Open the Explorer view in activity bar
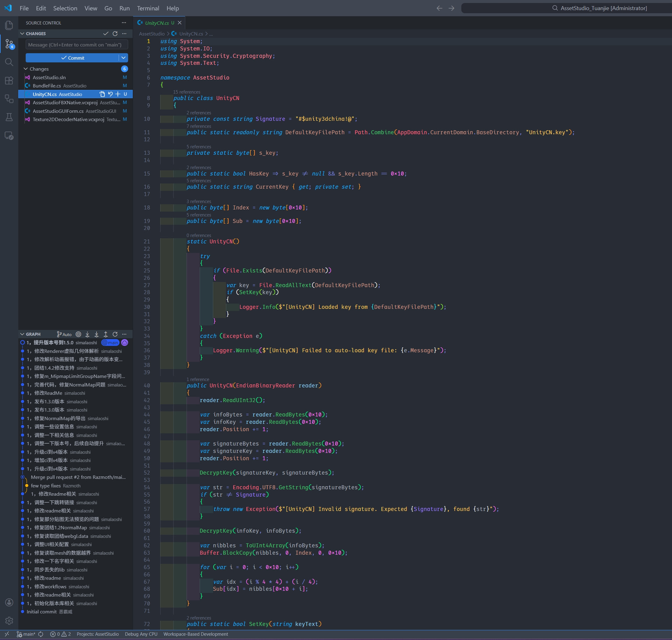The height and width of the screenshot is (640, 672). 9,25
